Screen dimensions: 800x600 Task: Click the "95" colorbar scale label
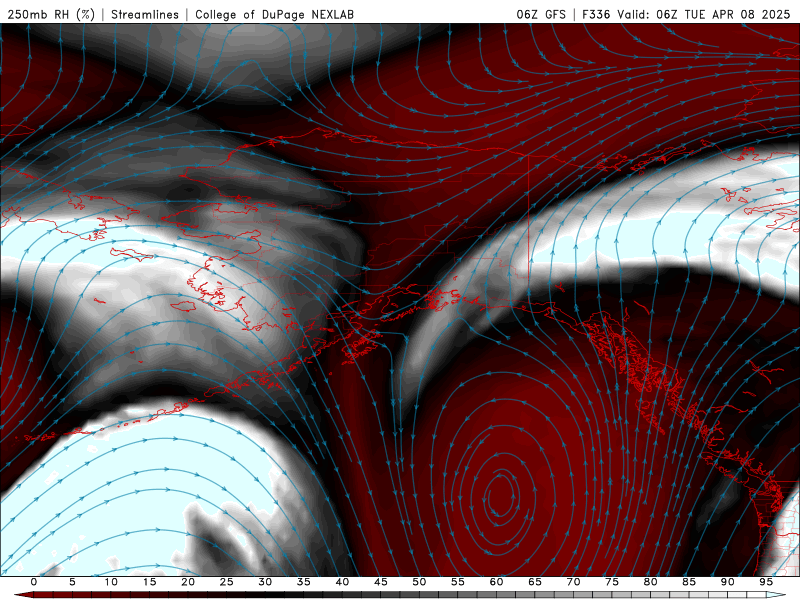pos(766,582)
